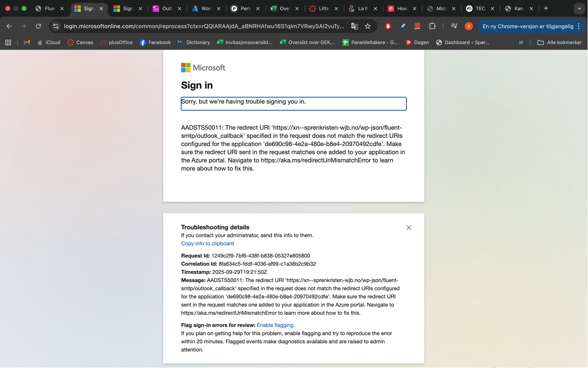Open the orange profile avatar 'A'
Viewport: 588px width, 368px height.
click(469, 26)
